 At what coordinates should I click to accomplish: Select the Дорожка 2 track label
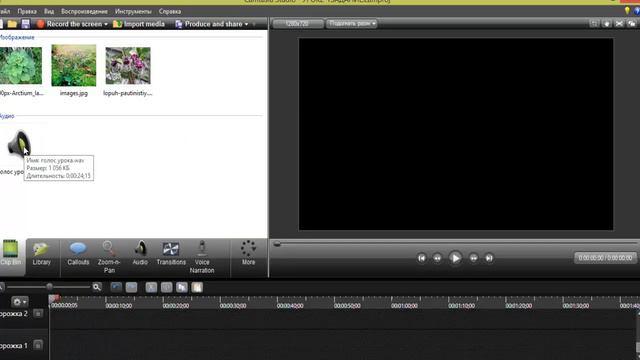14,313
